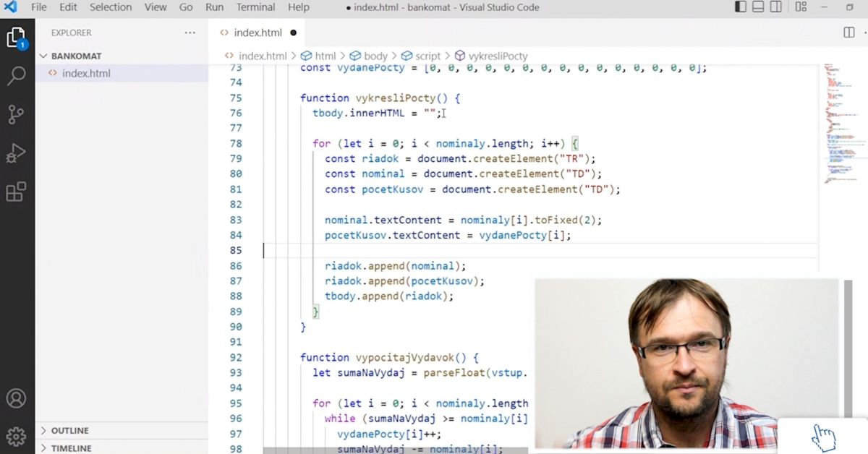Viewport: 868px width, 454px height.
Task: Open the Terminal menu
Action: [255, 7]
